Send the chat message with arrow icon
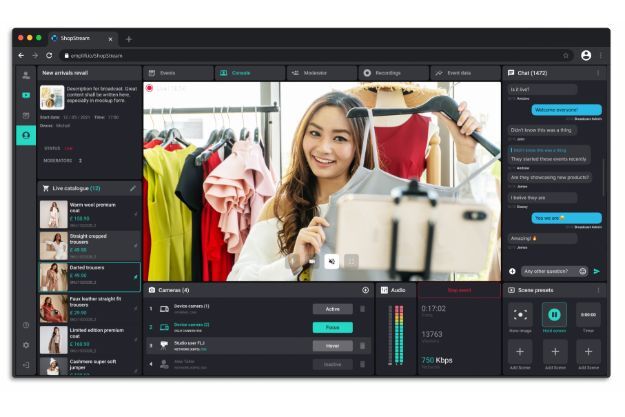625x417 pixels. 597,271
